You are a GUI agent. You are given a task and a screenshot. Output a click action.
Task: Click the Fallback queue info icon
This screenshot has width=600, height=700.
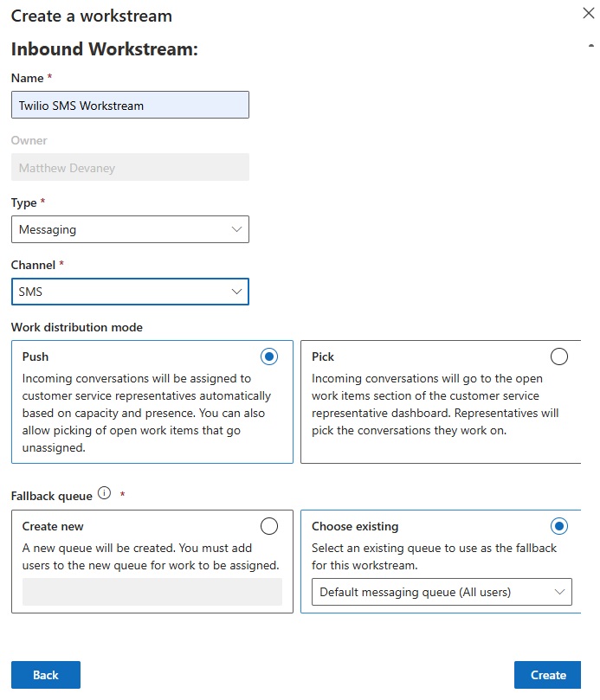coord(104,493)
